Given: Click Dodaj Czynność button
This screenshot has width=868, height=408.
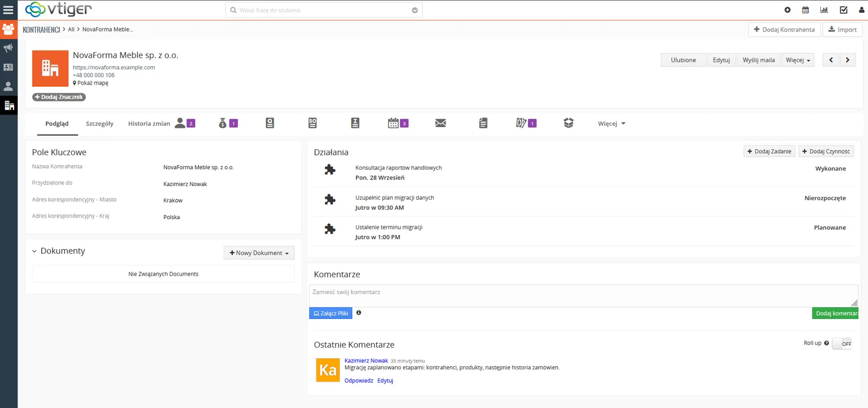Looking at the screenshot, I should pos(826,151).
